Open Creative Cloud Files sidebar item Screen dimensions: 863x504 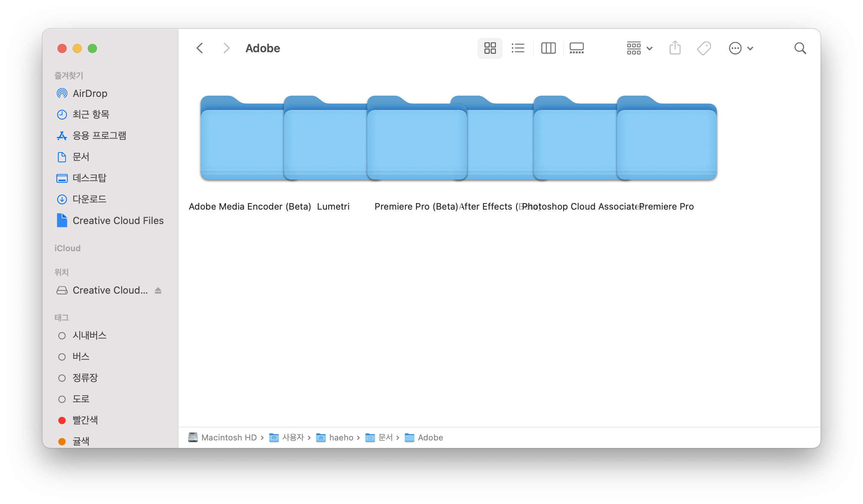click(118, 221)
